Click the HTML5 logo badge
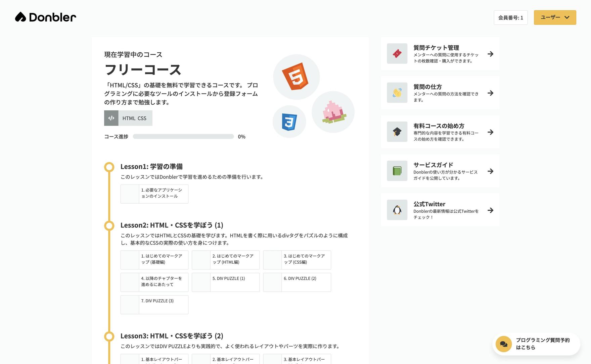 pos(296,77)
